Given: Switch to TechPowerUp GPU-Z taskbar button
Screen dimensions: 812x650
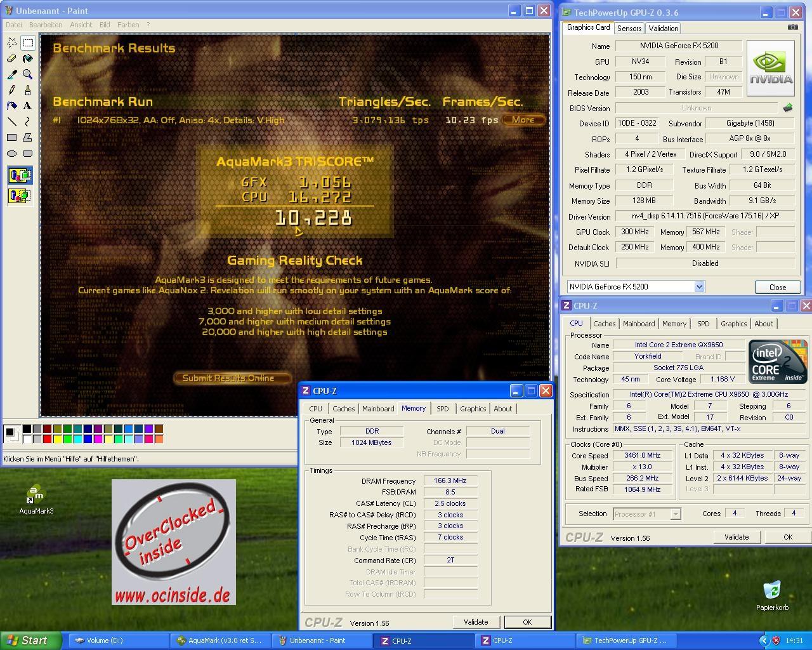Looking at the screenshot, I should pyautogui.click(x=626, y=640).
